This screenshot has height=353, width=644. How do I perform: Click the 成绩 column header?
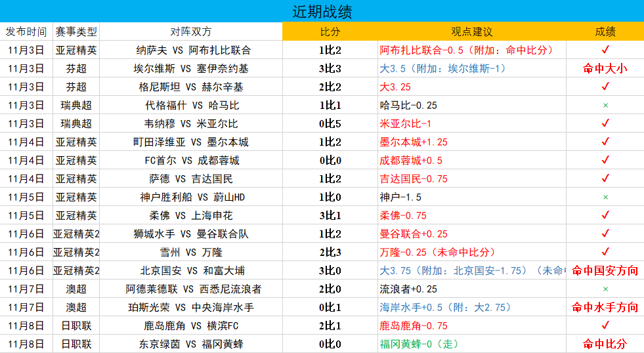(x=605, y=31)
